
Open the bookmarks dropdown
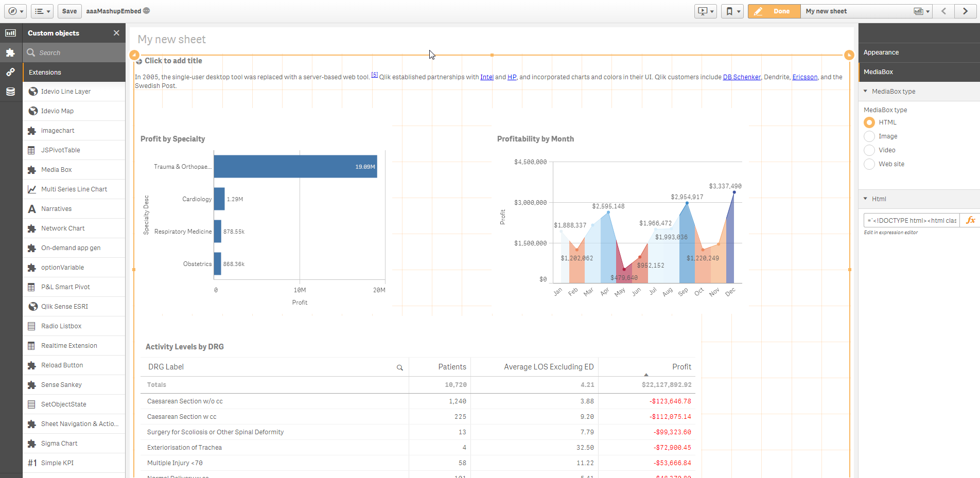tap(732, 11)
